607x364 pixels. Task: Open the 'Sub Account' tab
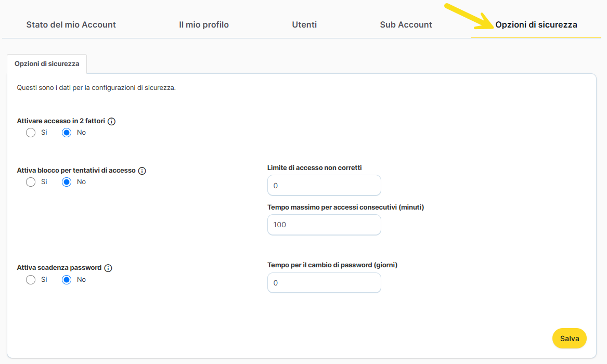[406, 24]
